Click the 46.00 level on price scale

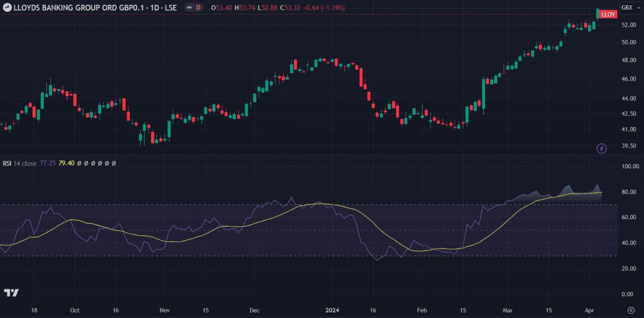pos(628,79)
